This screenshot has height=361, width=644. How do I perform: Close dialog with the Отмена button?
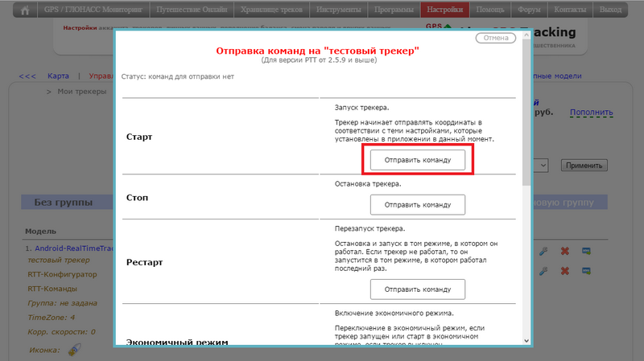496,39
